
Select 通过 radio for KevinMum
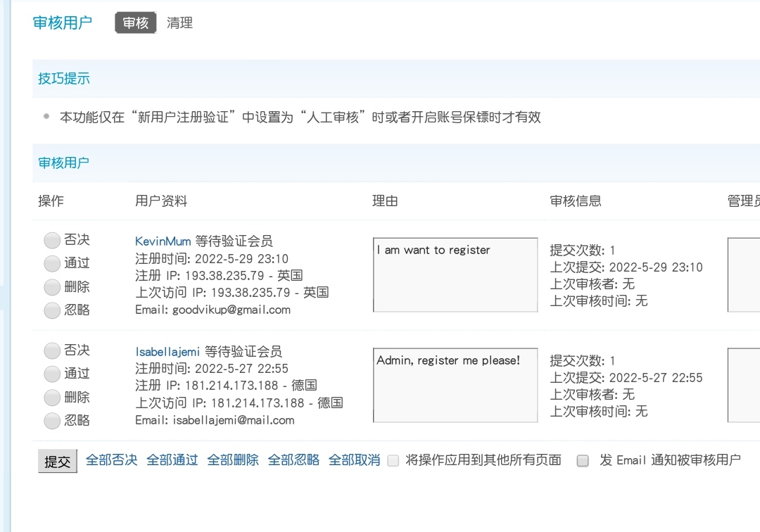pyautogui.click(x=52, y=263)
